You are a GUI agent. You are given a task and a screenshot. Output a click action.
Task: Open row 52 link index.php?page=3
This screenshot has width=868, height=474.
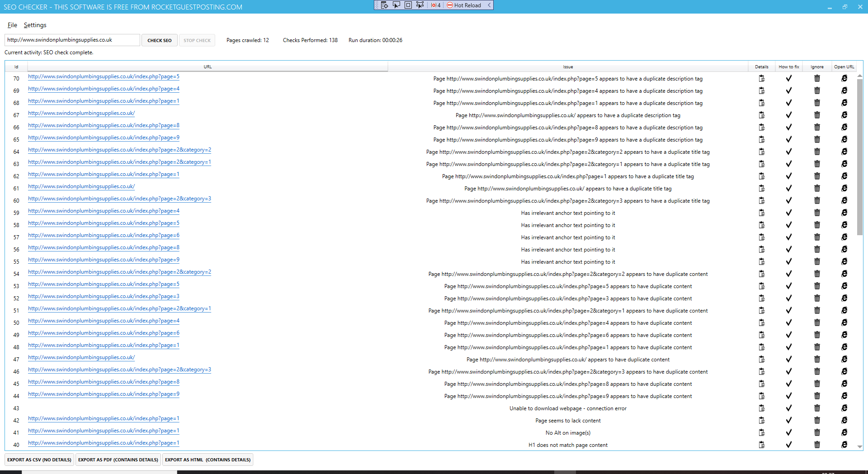[104, 296]
